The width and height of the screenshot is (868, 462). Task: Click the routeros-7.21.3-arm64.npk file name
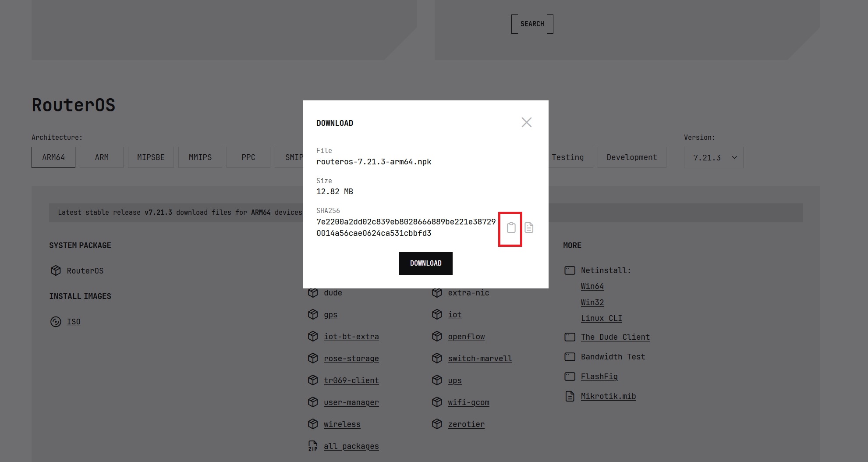pyautogui.click(x=374, y=162)
